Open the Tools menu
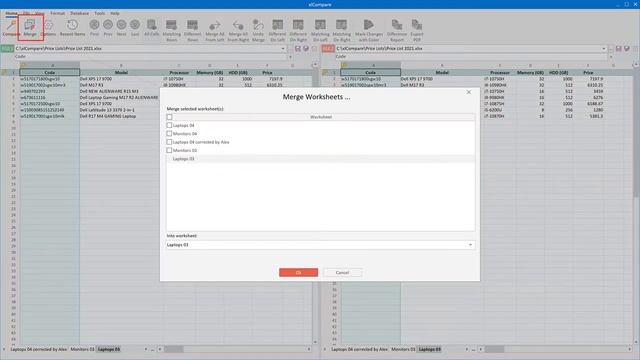 click(x=100, y=13)
